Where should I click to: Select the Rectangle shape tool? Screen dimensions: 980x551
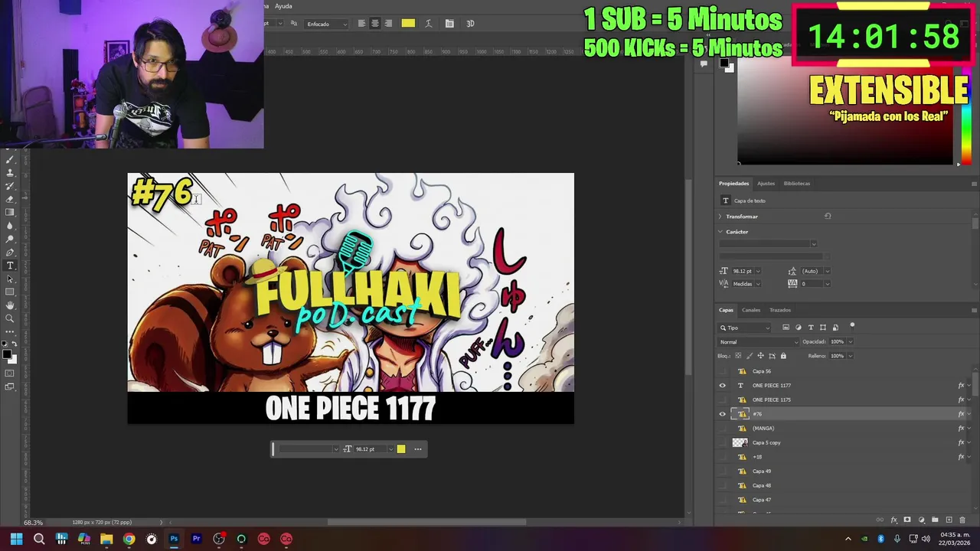(x=10, y=292)
